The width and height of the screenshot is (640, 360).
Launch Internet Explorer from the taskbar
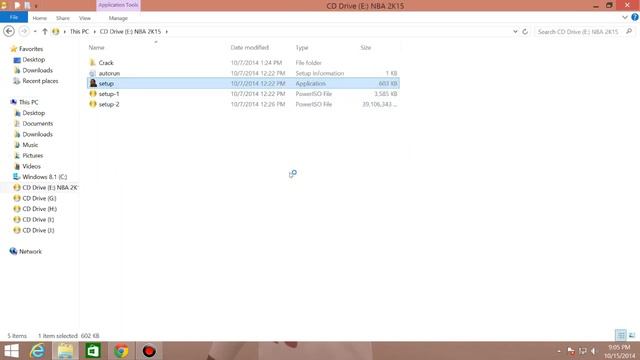38,351
